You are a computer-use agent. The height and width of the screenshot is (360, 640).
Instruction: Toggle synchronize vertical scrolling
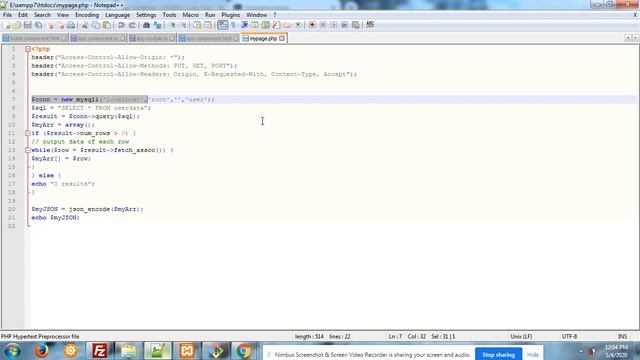pos(197,25)
